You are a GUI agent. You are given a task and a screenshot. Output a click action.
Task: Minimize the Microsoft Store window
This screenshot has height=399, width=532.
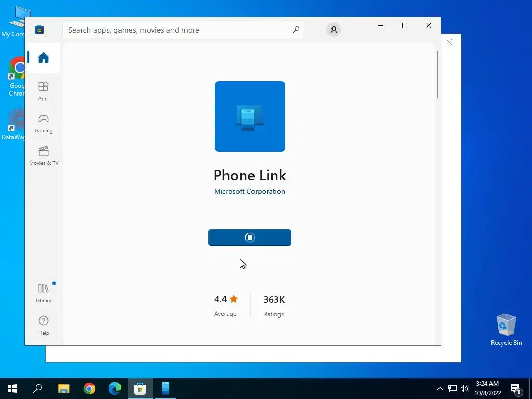tap(381, 26)
